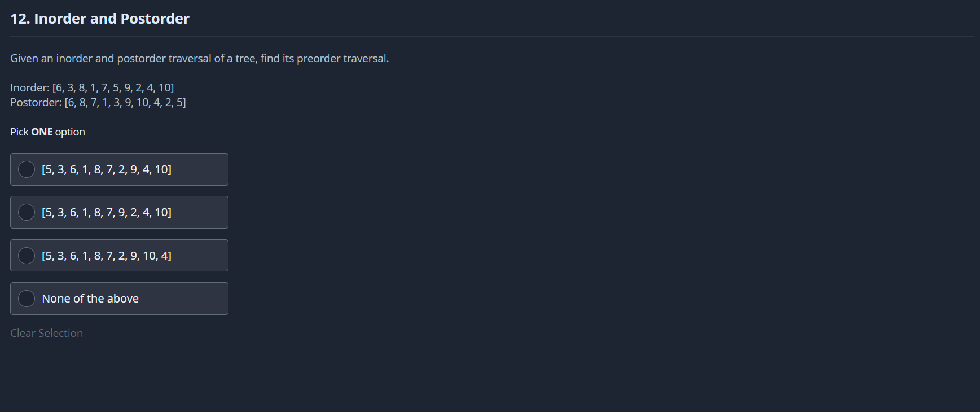Click the 'None of the above' option label
The image size is (980, 412).
pyautogui.click(x=90, y=299)
